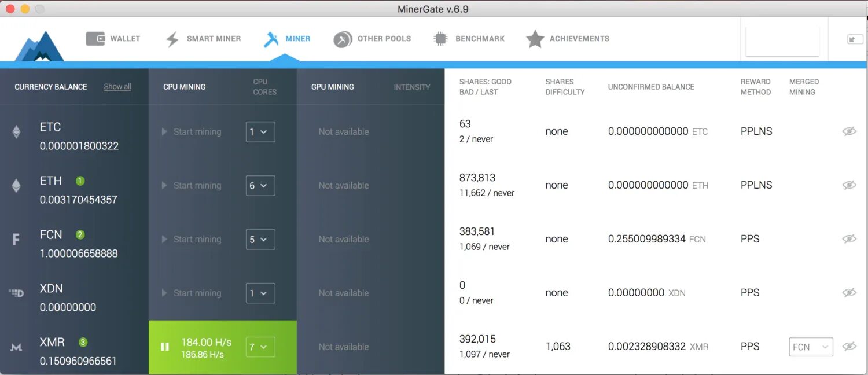Open the CPU cores dropdown for ETH
The width and height of the screenshot is (868, 375).
(x=260, y=186)
